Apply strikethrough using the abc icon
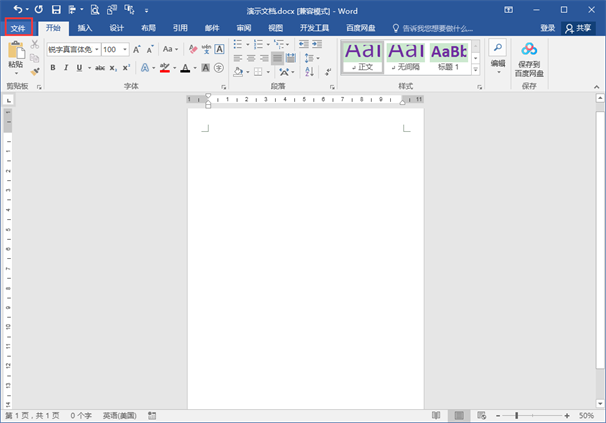 [x=99, y=68]
